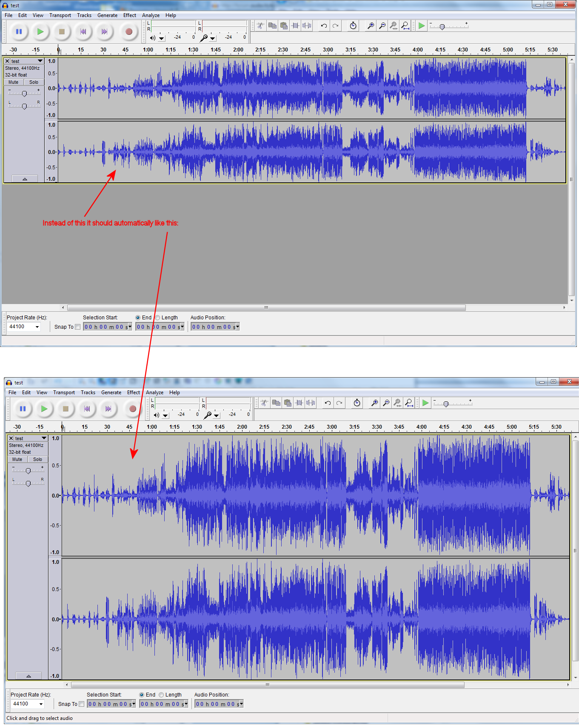Click Fit Project zoom icon in bottom window

409,403
